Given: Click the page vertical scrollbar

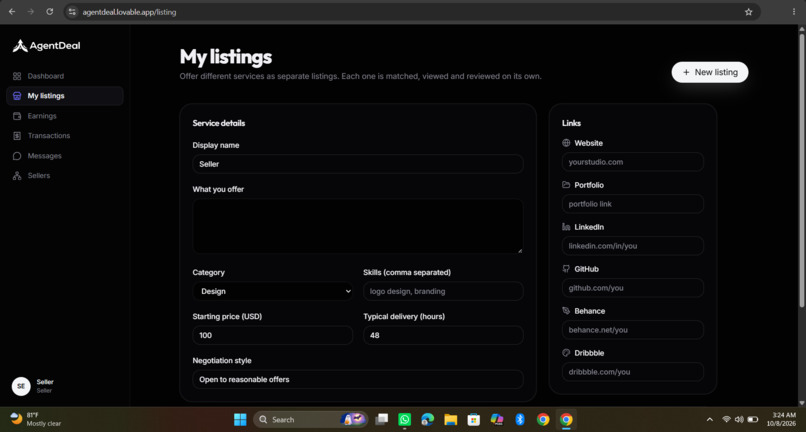Looking at the screenshot, I should [x=801, y=170].
